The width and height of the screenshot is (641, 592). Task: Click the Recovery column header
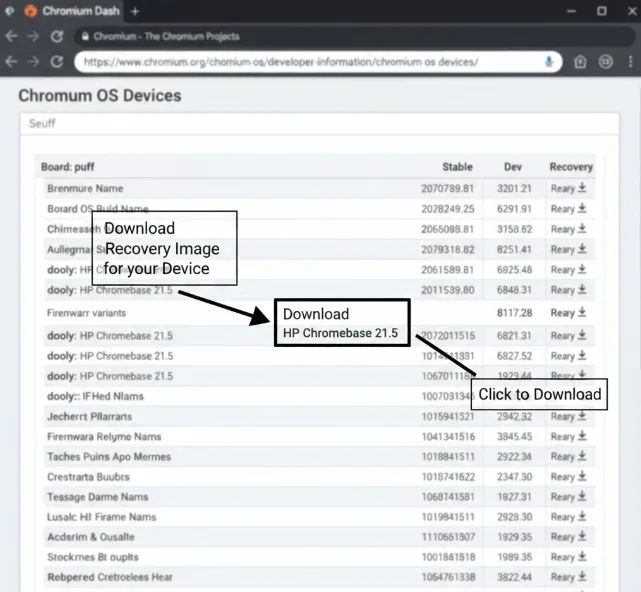[570, 167]
